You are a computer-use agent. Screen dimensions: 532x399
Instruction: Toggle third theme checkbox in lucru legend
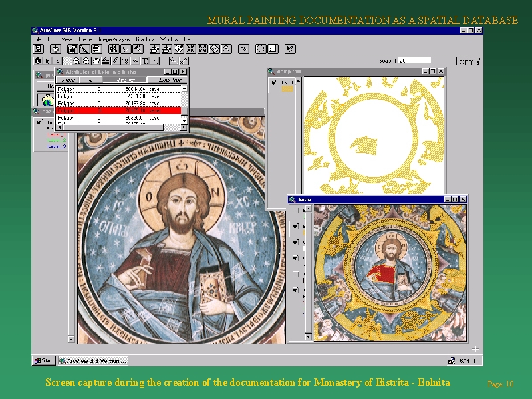295,242
